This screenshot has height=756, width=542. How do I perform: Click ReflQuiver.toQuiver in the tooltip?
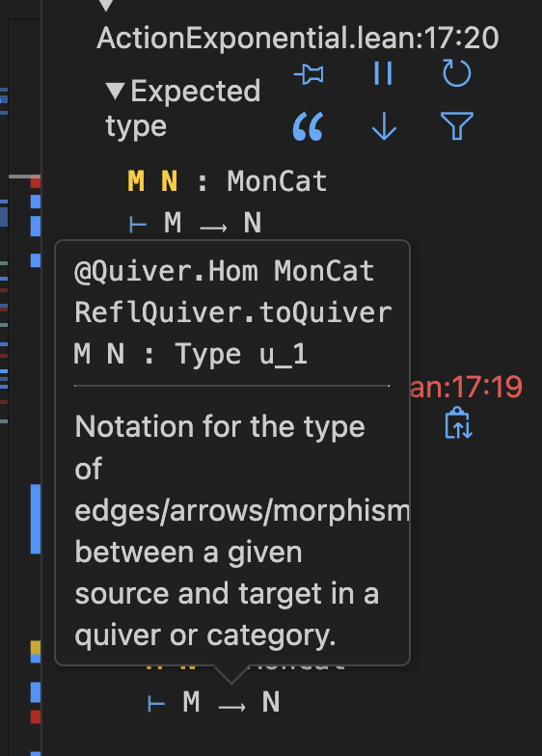[233, 312]
